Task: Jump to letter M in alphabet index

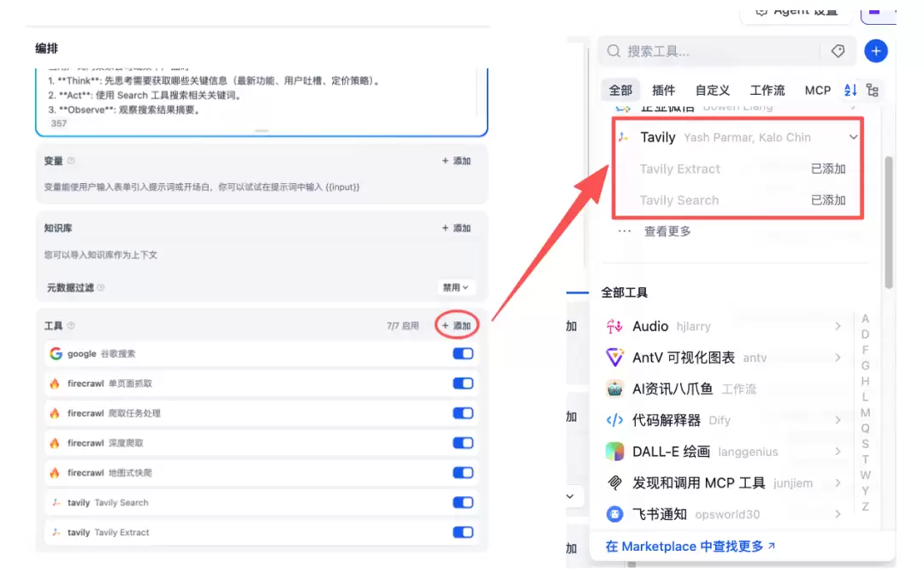Action: pos(865,413)
